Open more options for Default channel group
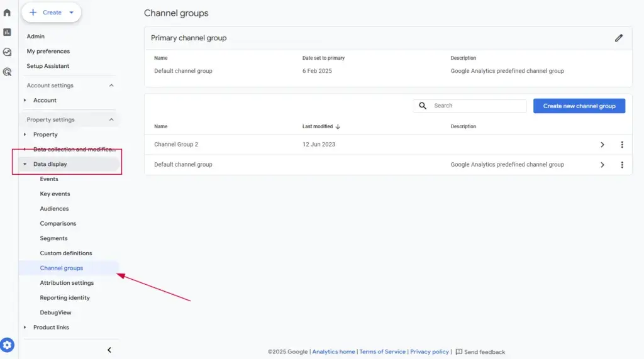Image resolution: width=644 pixels, height=359 pixels. (x=622, y=165)
